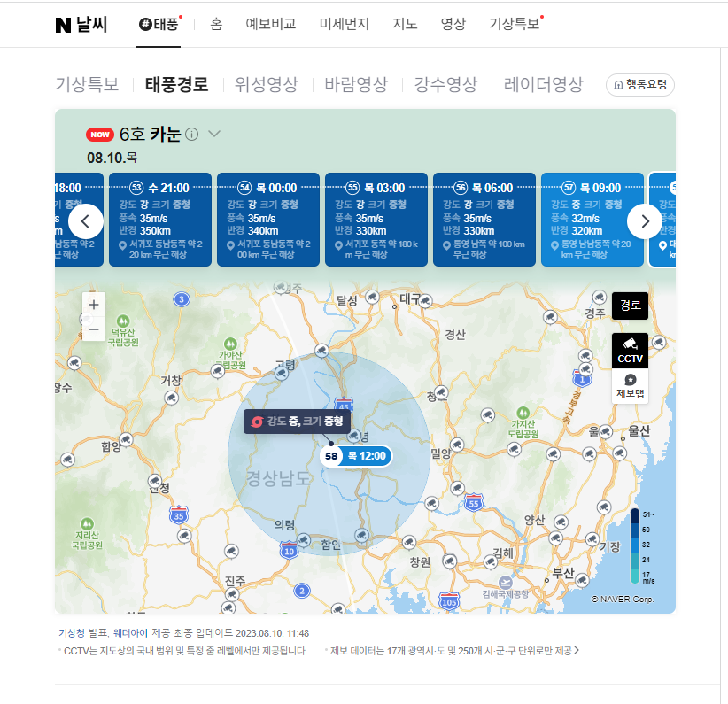The image size is (728, 704).
Task: Open the Naver logo home link
Action: click(x=63, y=25)
